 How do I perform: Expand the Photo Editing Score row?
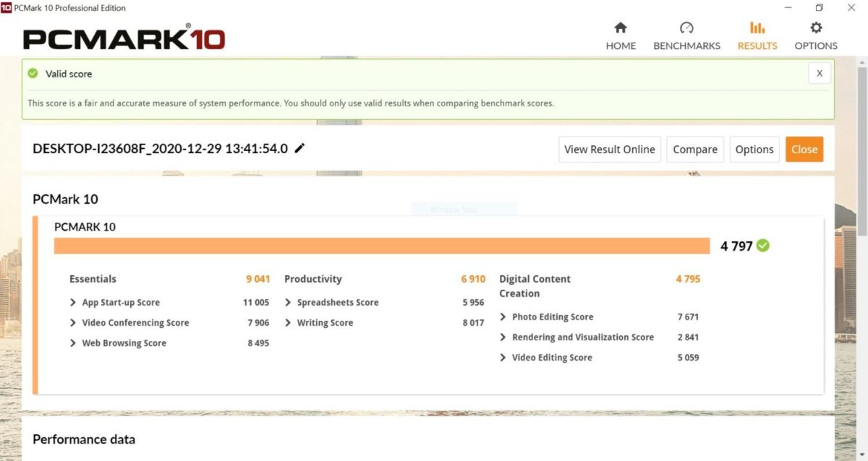click(x=503, y=317)
